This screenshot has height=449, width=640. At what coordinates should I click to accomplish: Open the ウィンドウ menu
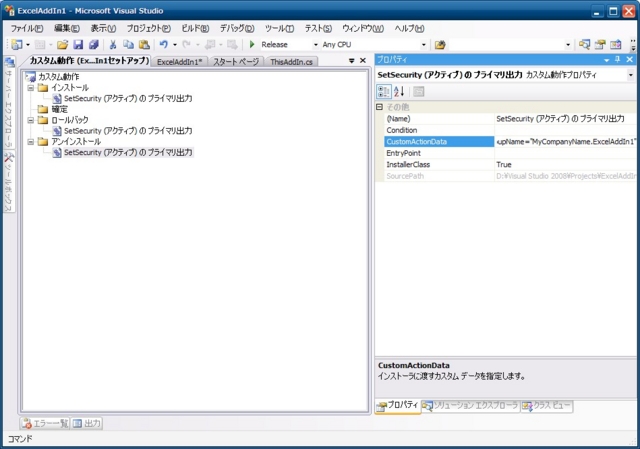363,28
